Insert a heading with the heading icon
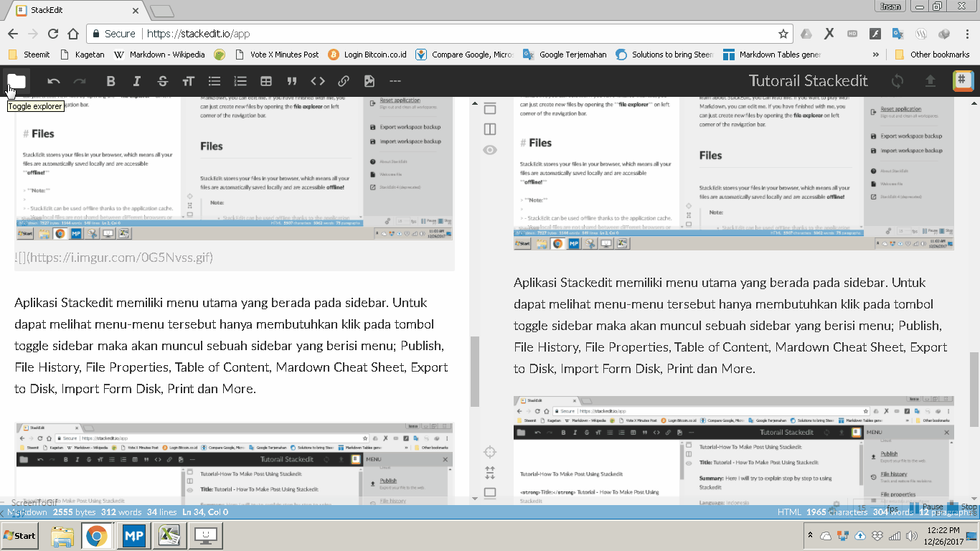 pyautogui.click(x=188, y=81)
